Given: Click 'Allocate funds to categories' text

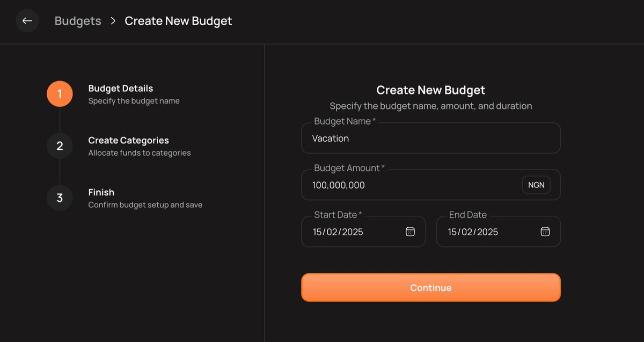Looking at the screenshot, I should point(140,153).
